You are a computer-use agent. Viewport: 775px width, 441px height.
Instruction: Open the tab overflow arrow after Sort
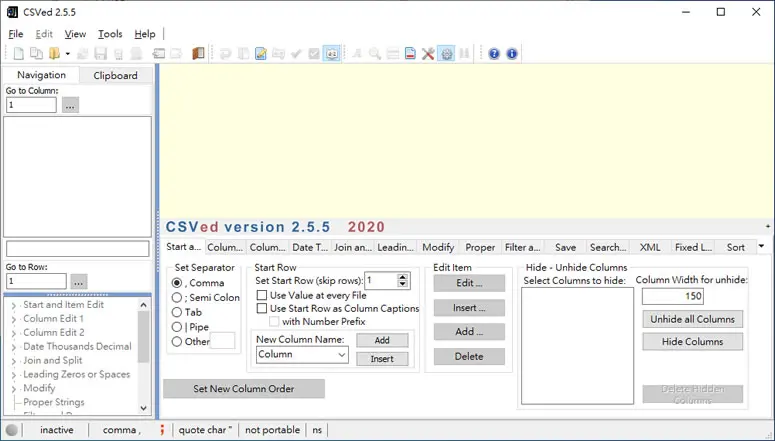(x=762, y=246)
